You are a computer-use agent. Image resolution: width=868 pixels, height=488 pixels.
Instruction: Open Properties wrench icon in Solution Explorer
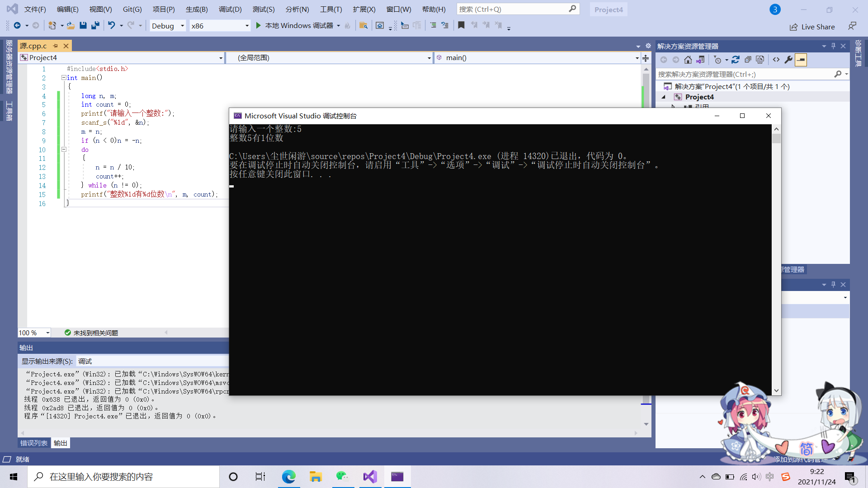tap(788, 60)
